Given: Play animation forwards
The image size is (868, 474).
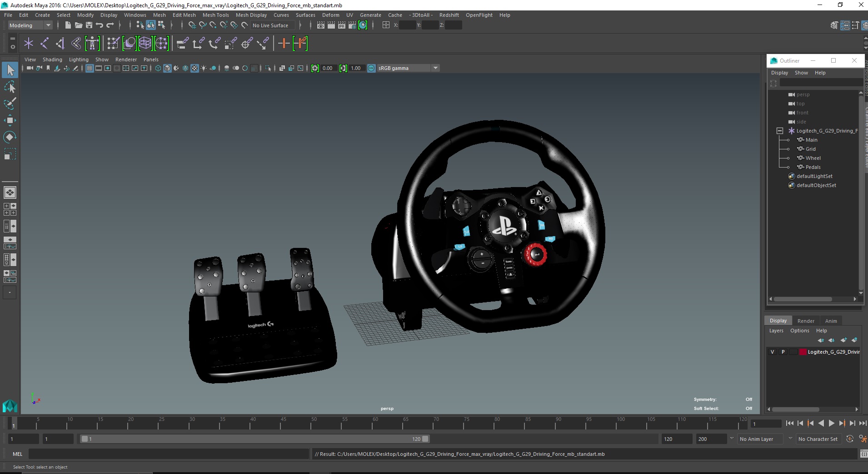Looking at the screenshot, I should coord(832,423).
